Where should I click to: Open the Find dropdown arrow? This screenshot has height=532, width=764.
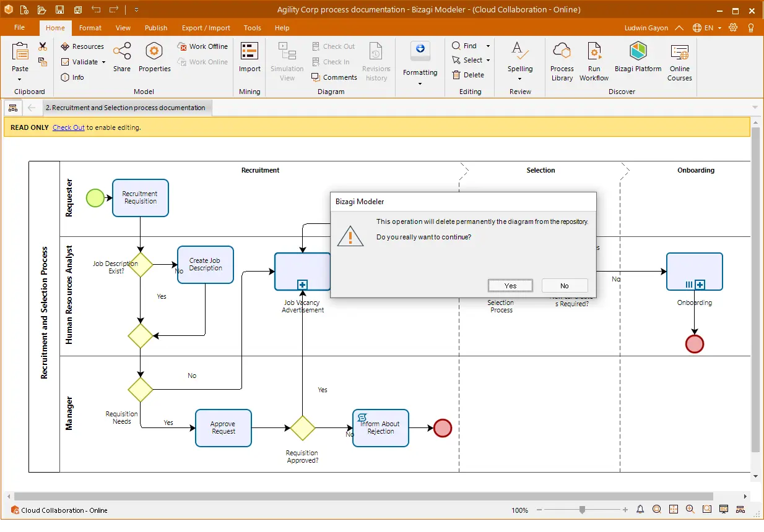488,46
